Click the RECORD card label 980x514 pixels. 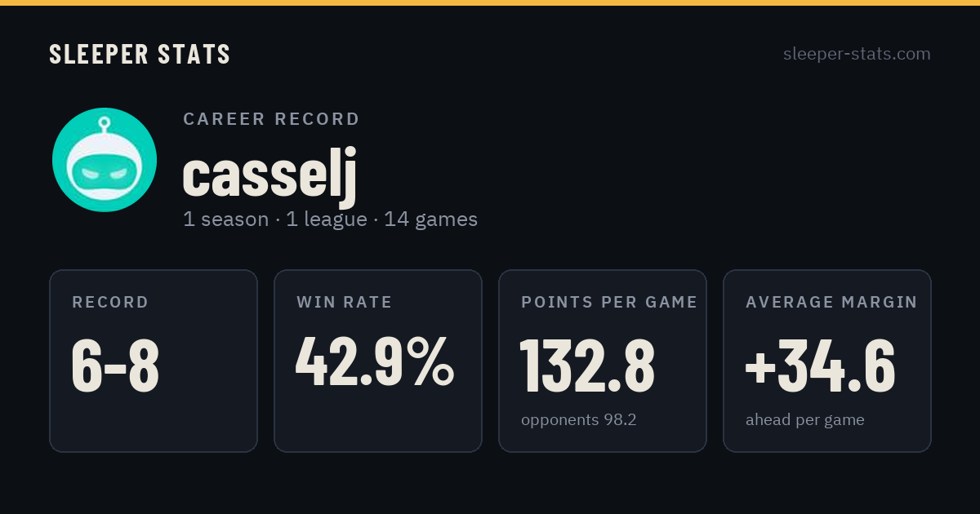click(x=110, y=303)
